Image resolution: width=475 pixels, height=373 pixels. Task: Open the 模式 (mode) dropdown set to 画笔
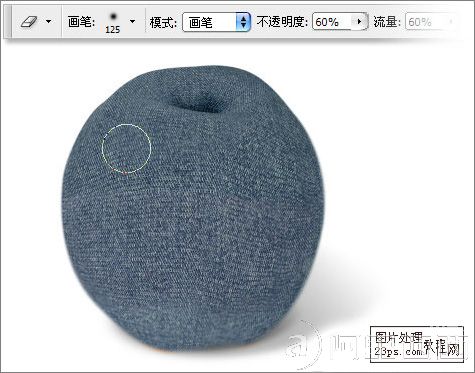click(217, 22)
